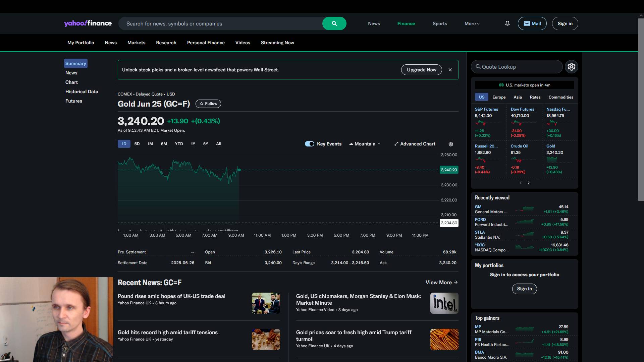Dismiss the Upgrade Now banner
Image resolution: width=644 pixels, height=362 pixels.
(450, 70)
